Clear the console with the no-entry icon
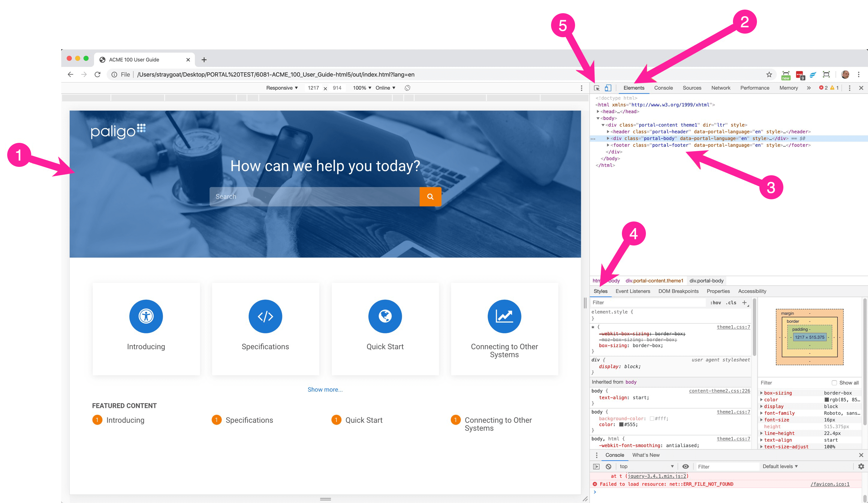The width and height of the screenshot is (868, 503). coord(609,466)
